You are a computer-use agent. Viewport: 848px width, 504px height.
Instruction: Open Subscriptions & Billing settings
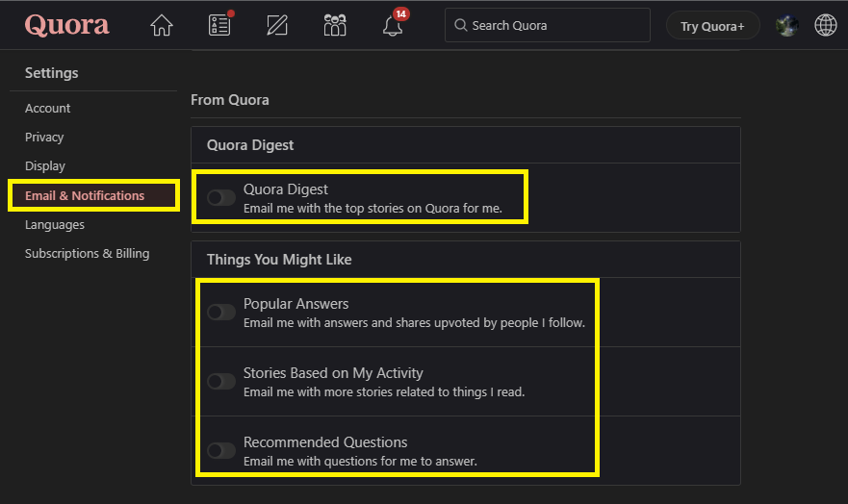coord(87,254)
